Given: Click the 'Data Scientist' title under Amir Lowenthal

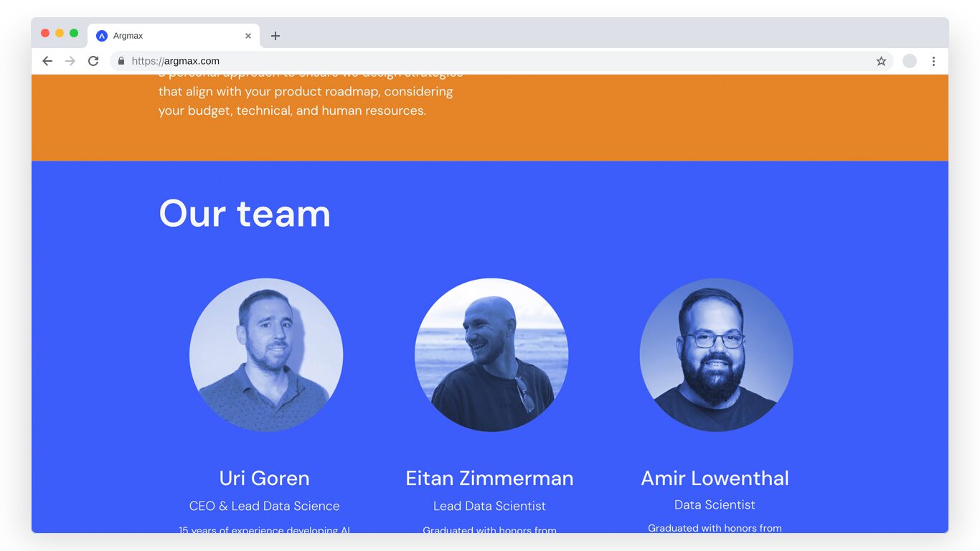Looking at the screenshot, I should pyautogui.click(x=715, y=505).
